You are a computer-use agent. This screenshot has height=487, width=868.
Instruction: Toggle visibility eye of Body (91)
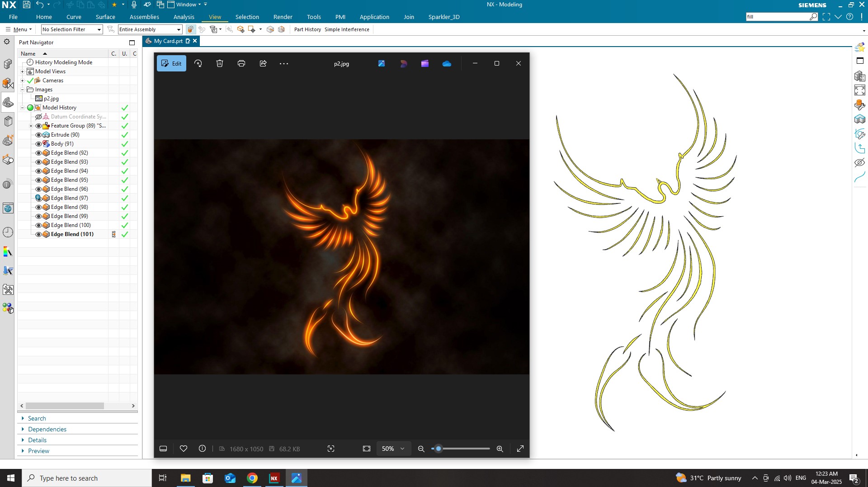coord(38,144)
